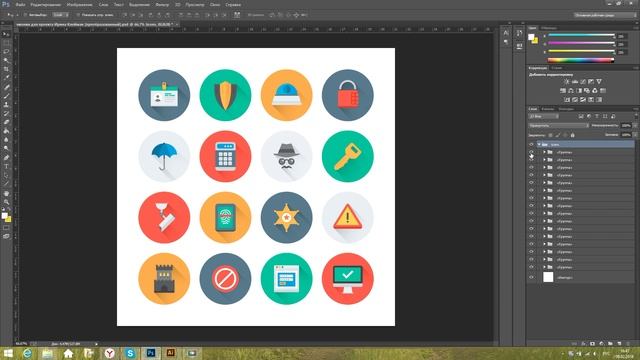Click the cyan slider in Color panel
The width and height of the screenshot is (640, 360).
pos(581,36)
